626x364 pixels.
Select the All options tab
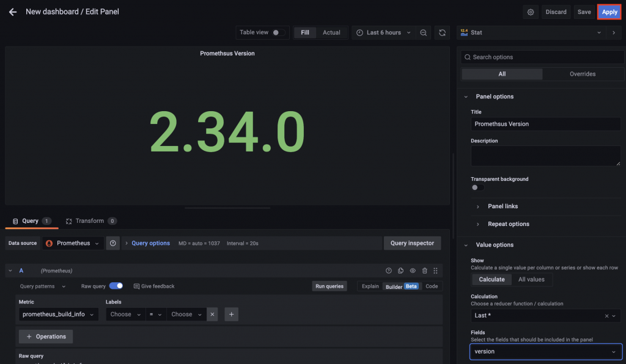[x=502, y=74]
